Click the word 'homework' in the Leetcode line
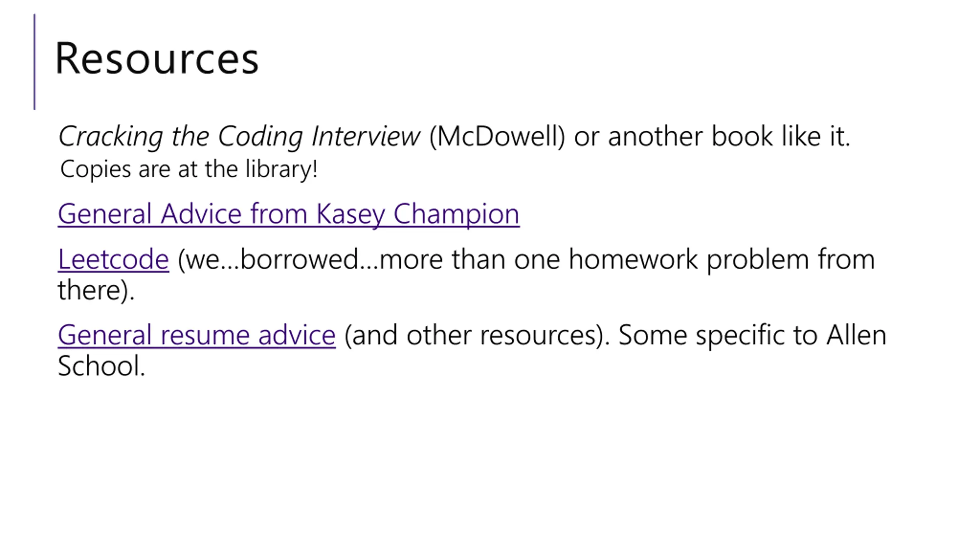 (x=633, y=259)
